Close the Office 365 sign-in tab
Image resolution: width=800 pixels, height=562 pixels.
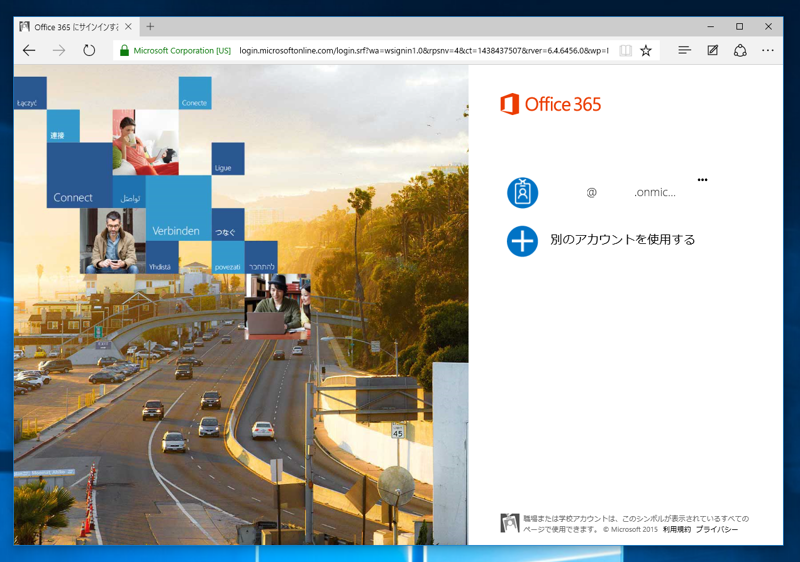(129, 27)
